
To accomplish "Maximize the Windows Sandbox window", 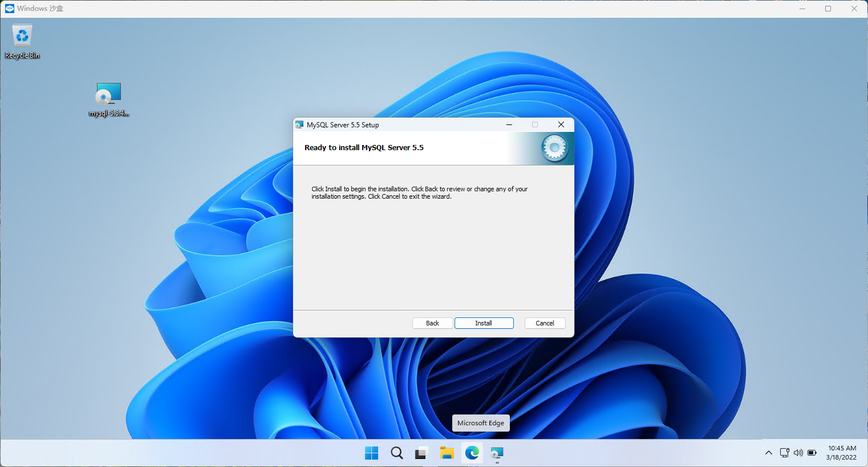I will (x=828, y=9).
